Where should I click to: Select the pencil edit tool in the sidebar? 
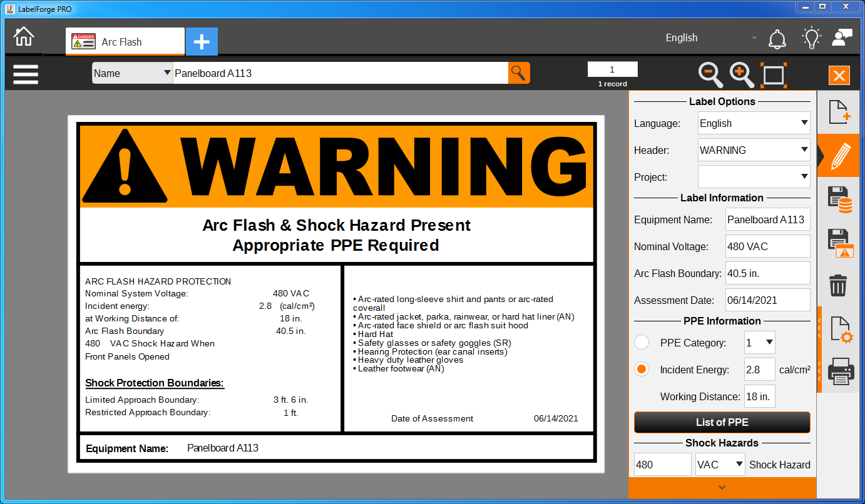coord(839,156)
